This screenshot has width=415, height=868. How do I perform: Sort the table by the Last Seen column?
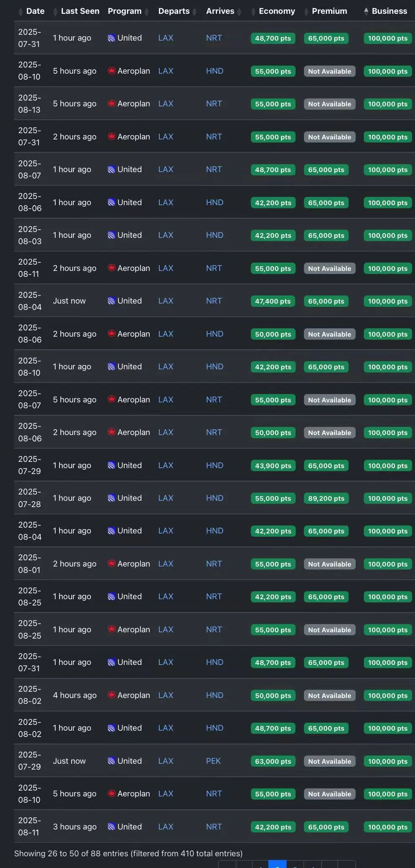[x=80, y=11]
